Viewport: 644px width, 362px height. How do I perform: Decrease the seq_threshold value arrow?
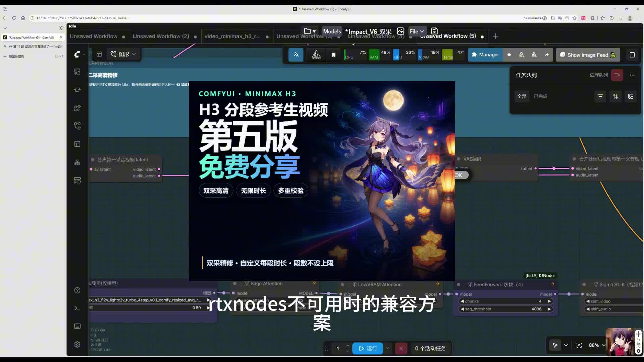(x=462, y=309)
